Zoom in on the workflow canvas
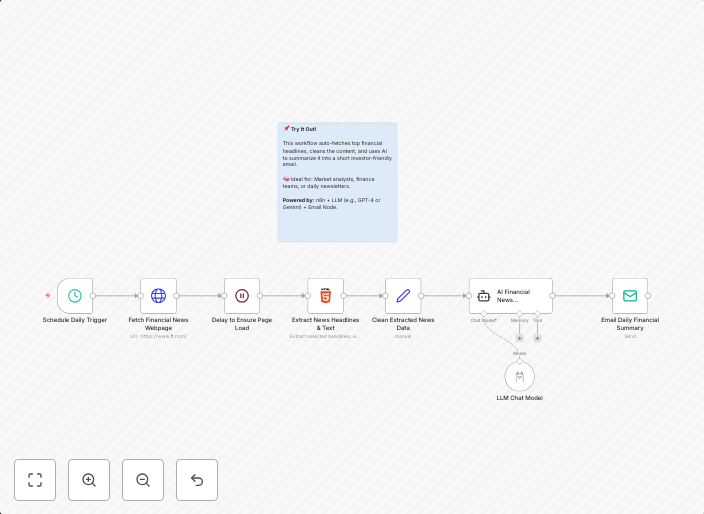This screenshot has width=704, height=514. (x=89, y=480)
